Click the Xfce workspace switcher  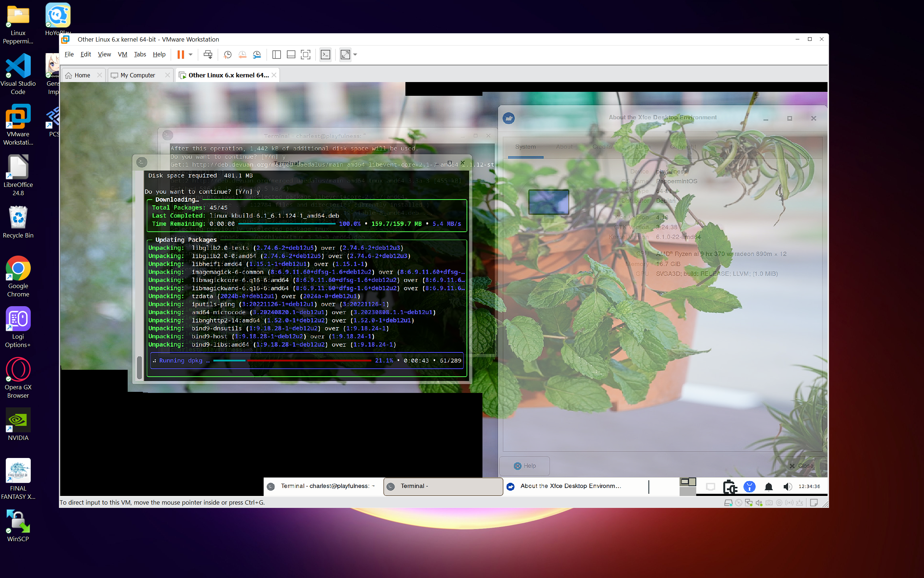[687, 483]
